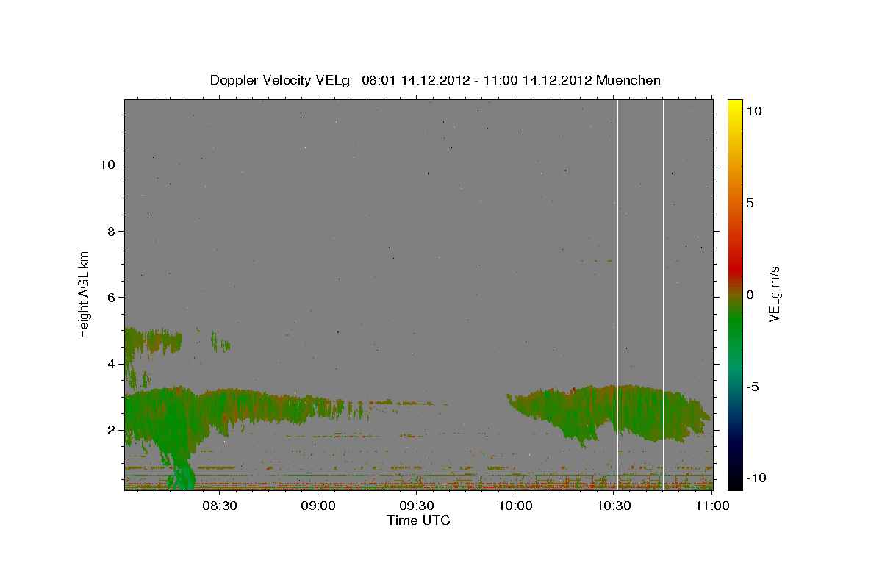Click the second white vertical line near 10:45
Viewport: 882px width, 588px height.
pyautogui.click(x=664, y=294)
